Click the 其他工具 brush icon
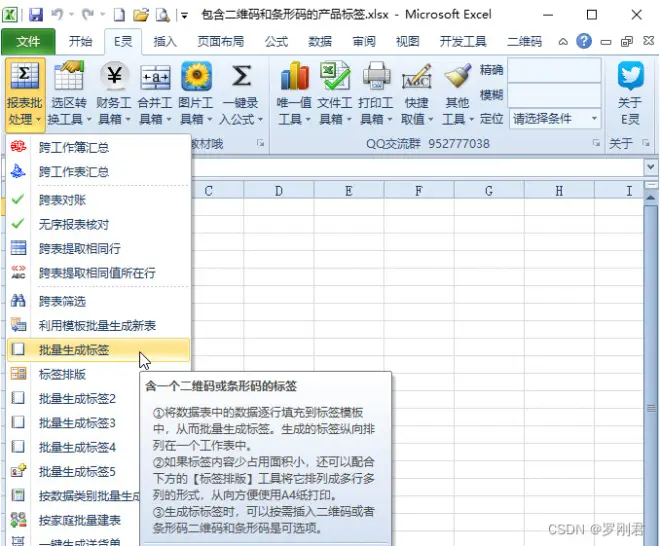660x546 pixels. click(x=458, y=76)
